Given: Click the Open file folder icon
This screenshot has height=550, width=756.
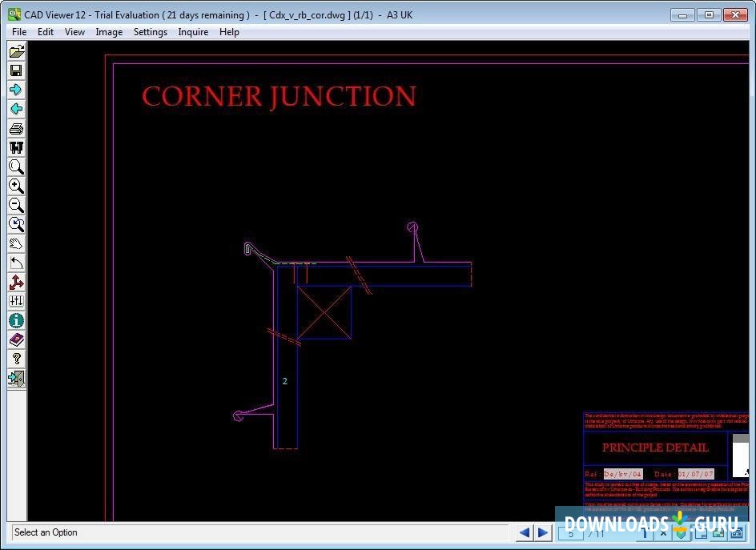Looking at the screenshot, I should pos(16,51).
